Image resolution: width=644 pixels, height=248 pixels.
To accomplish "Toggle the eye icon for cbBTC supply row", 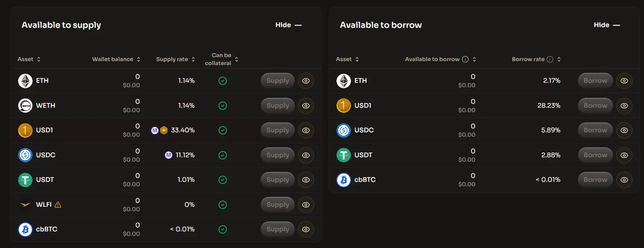I will [x=306, y=229].
